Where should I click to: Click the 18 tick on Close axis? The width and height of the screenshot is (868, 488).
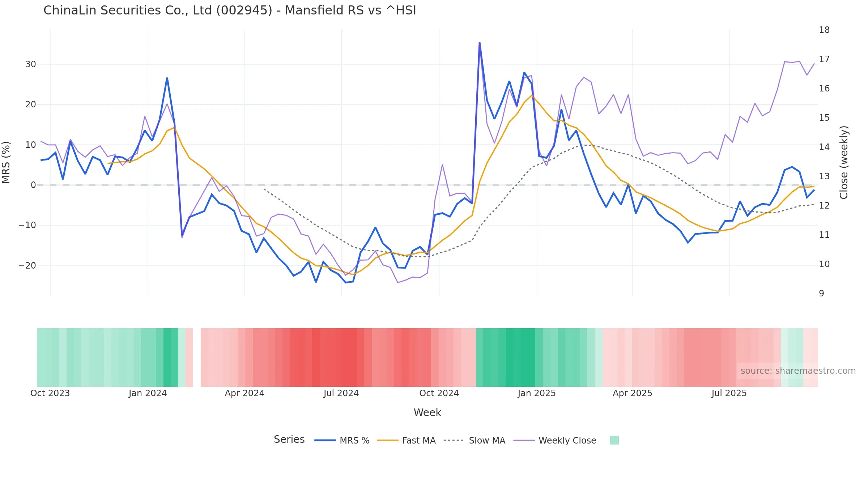click(824, 30)
